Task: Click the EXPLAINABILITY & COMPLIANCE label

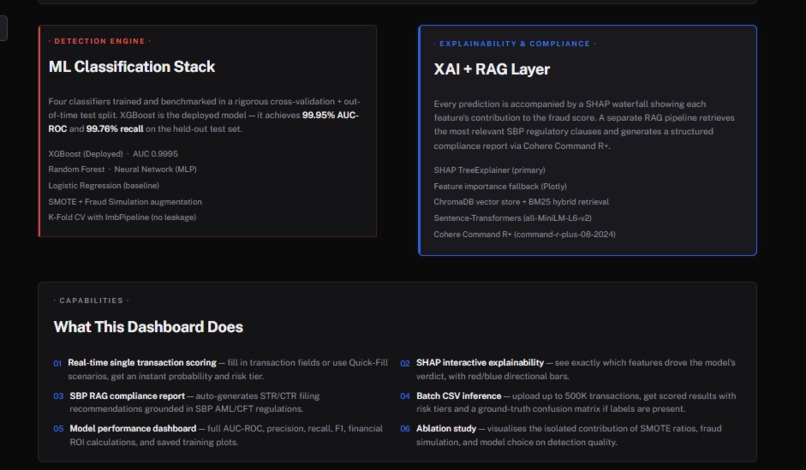Action: tap(515, 44)
